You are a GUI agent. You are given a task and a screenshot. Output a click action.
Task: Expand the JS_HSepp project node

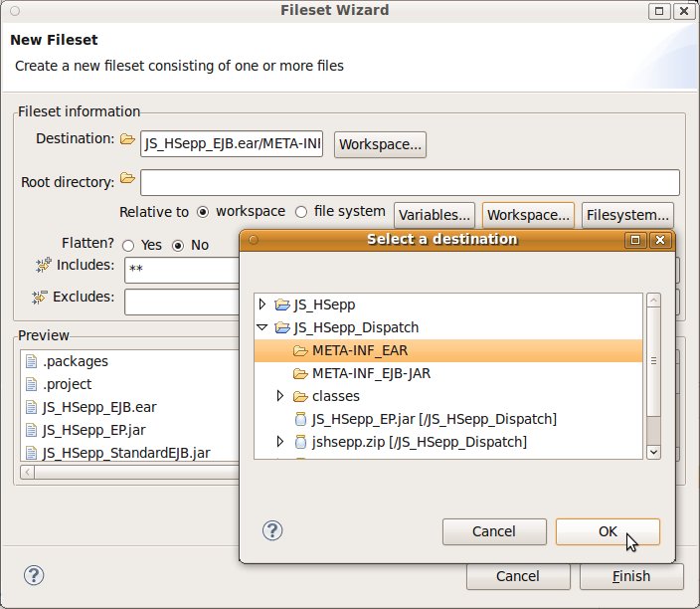(x=262, y=304)
